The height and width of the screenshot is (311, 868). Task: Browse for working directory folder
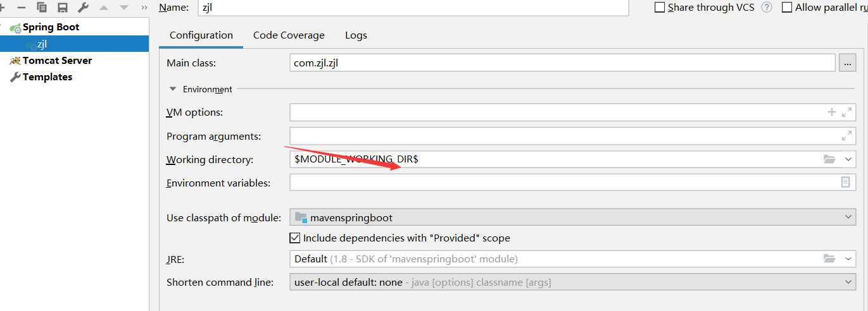pos(829,159)
